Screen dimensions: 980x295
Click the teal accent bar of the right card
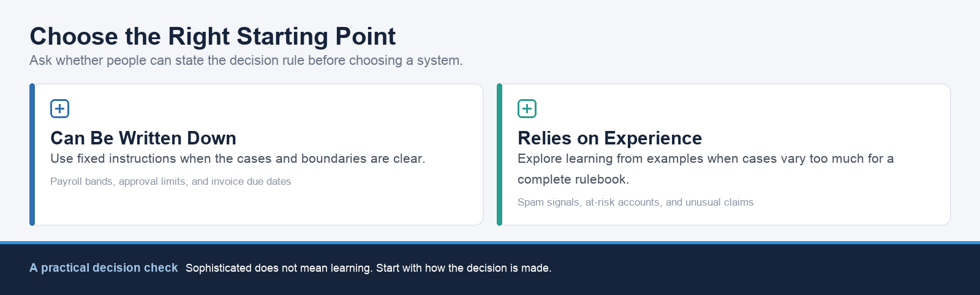pos(500,154)
